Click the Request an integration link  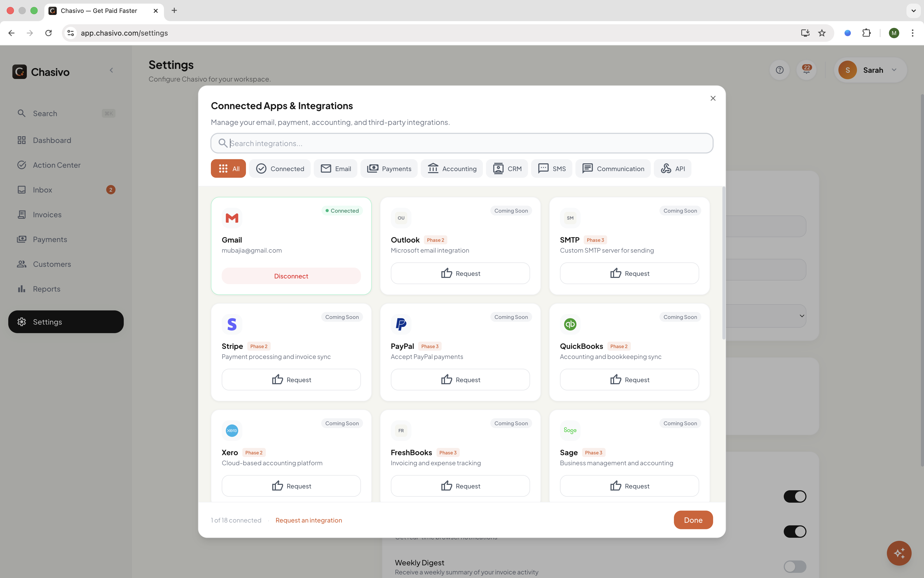point(309,520)
